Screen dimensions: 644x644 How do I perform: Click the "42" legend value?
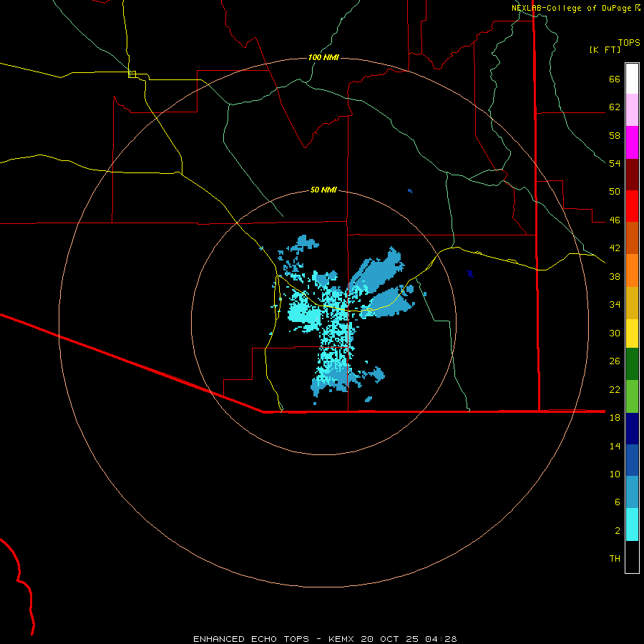pyautogui.click(x=615, y=248)
